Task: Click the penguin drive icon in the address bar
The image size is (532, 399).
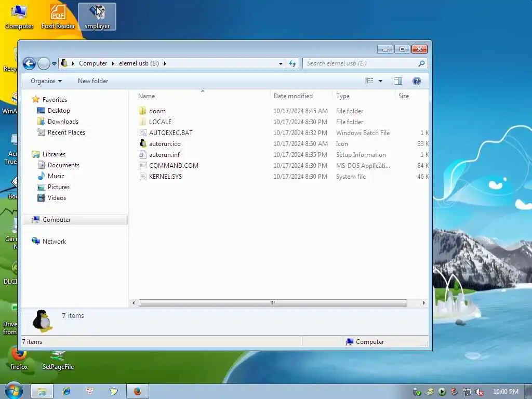Action: tap(64, 63)
